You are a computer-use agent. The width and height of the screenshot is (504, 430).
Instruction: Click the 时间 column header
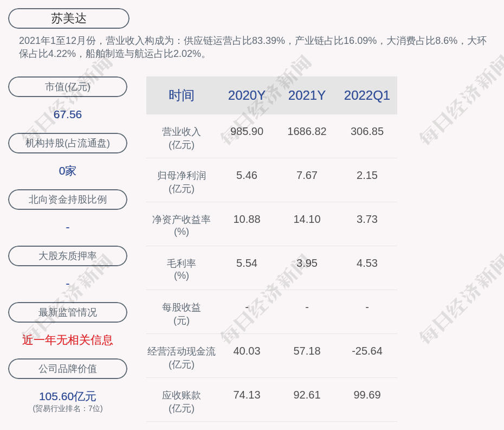[x=182, y=95]
